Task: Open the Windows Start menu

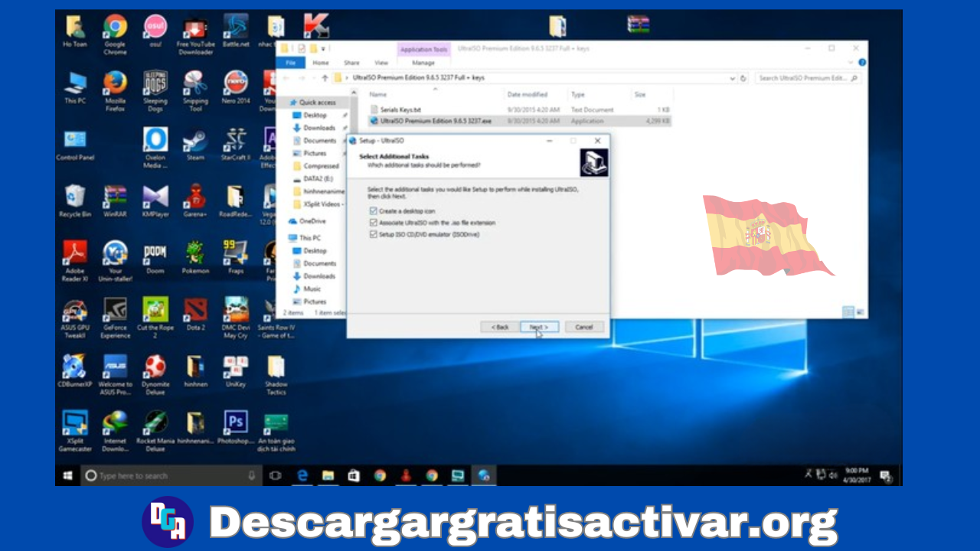Action: click(67, 475)
